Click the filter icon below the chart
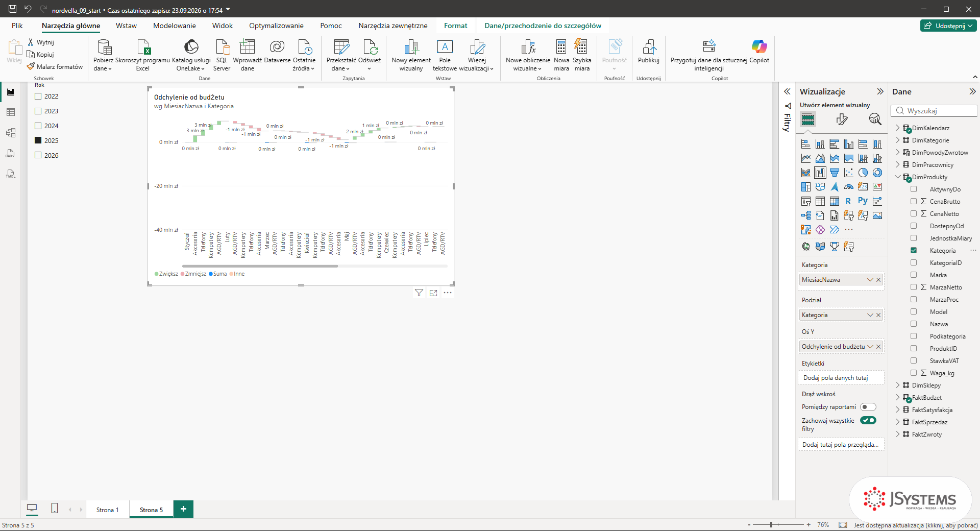 (x=419, y=293)
